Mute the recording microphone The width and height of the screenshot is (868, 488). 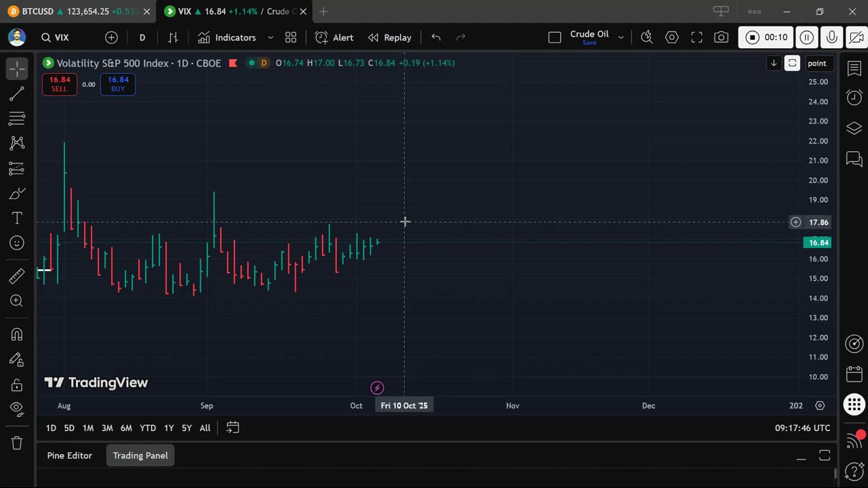pyautogui.click(x=832, y=38)
